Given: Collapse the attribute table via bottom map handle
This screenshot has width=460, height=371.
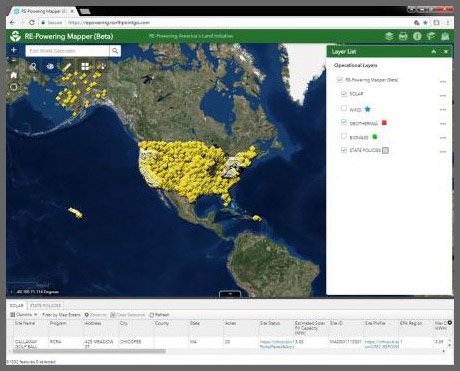Looking at the screenshot, I should (x=230, y=294).
